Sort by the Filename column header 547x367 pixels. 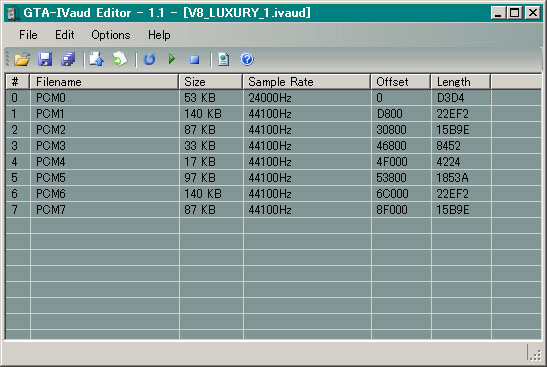pyautogui.click(x=104, y=82)
